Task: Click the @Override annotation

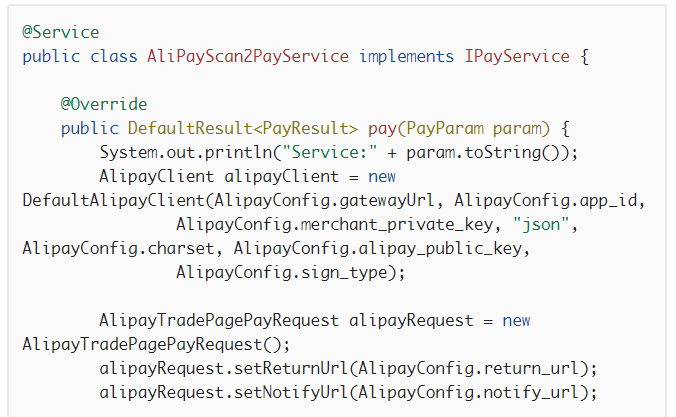Action: [x=104, y=104]
